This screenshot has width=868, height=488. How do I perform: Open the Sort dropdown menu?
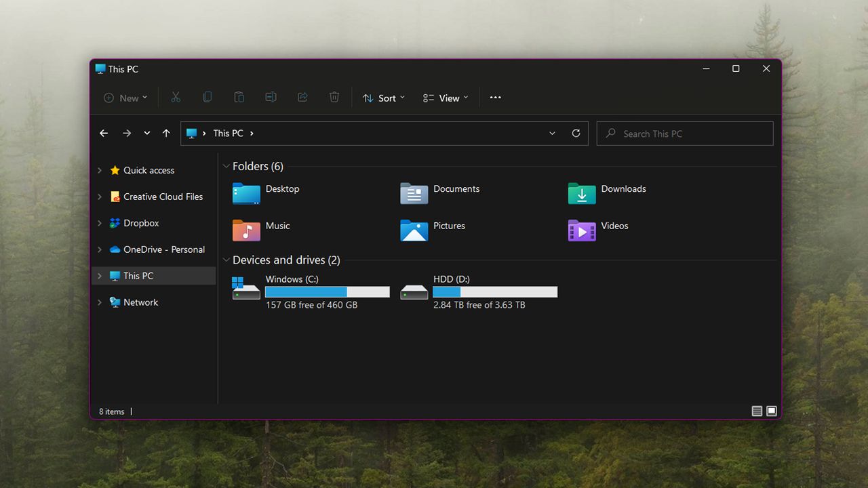coord(384,98)
